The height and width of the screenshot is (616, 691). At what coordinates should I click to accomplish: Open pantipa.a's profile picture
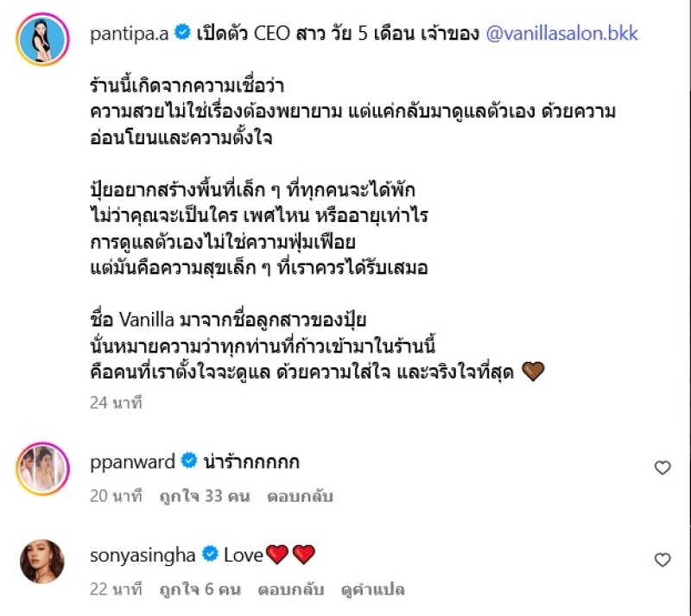click(42, 39)
